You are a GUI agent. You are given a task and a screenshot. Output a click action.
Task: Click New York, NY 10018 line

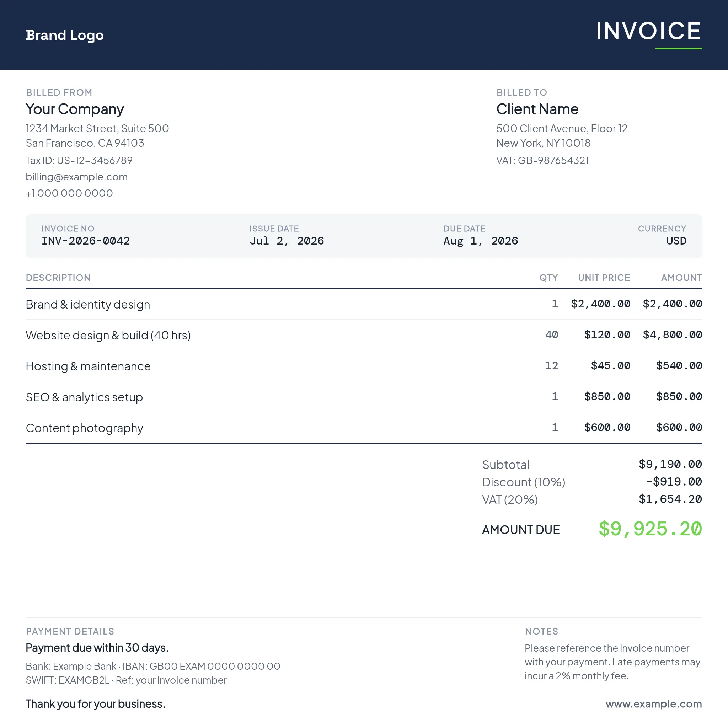[544, 143]
